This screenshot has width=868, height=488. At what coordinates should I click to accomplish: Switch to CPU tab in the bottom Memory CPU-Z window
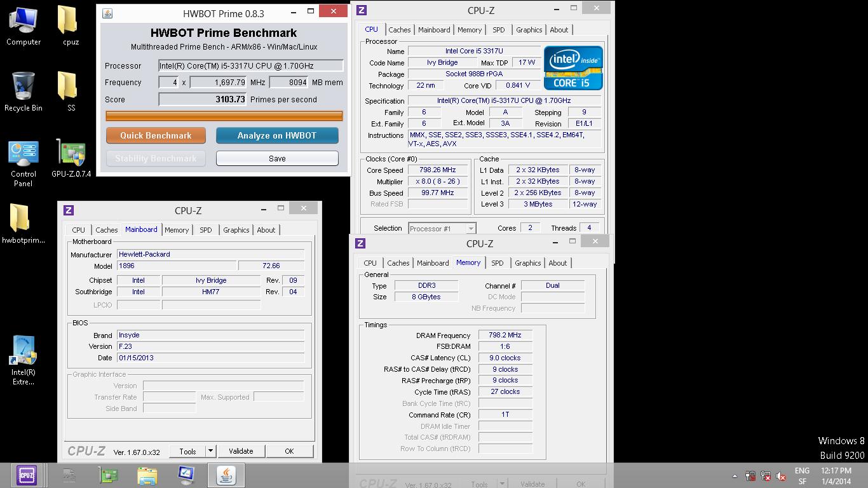(x=370, y=263)
